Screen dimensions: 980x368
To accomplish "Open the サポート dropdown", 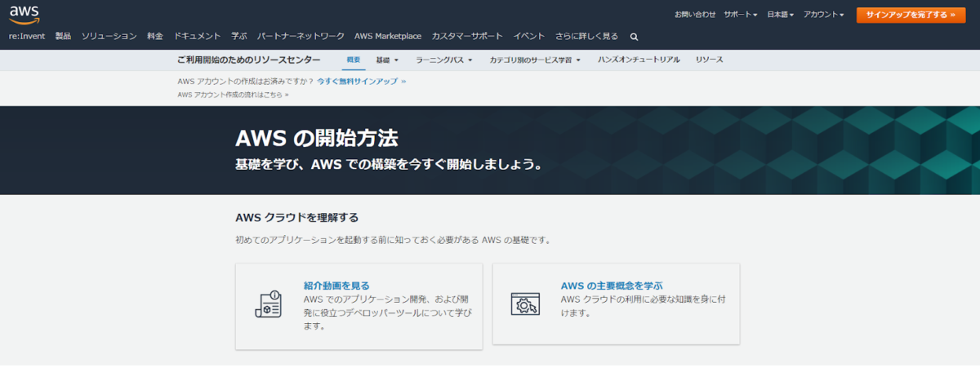I will [x=741, y=15].
